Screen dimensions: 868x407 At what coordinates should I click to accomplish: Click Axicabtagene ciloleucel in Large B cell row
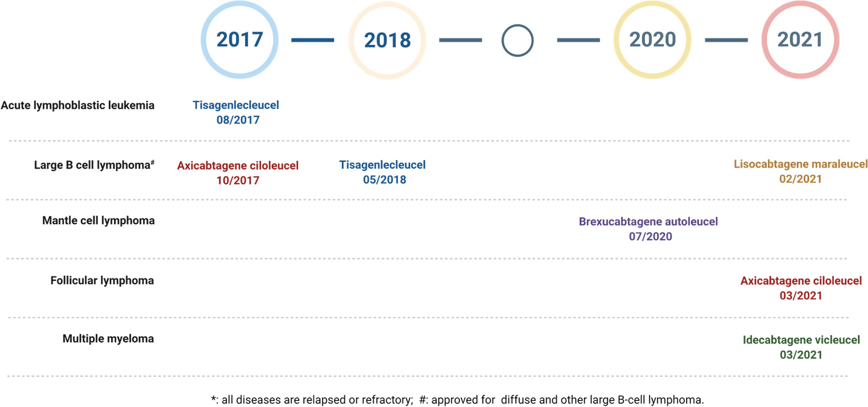point(238,166)
